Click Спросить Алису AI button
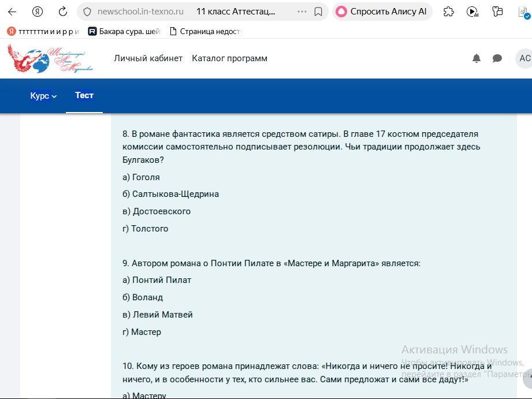The image size is (532, 399). 382,12
